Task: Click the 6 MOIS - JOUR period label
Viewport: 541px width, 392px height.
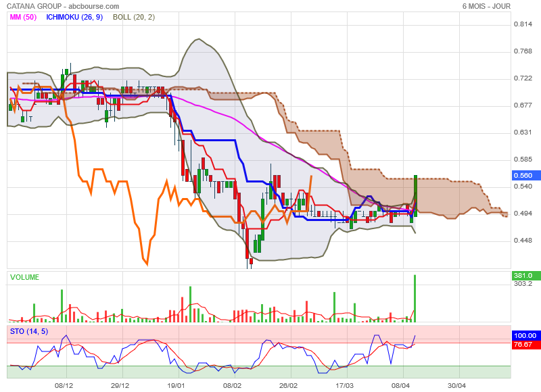Action: click(486, 6)
